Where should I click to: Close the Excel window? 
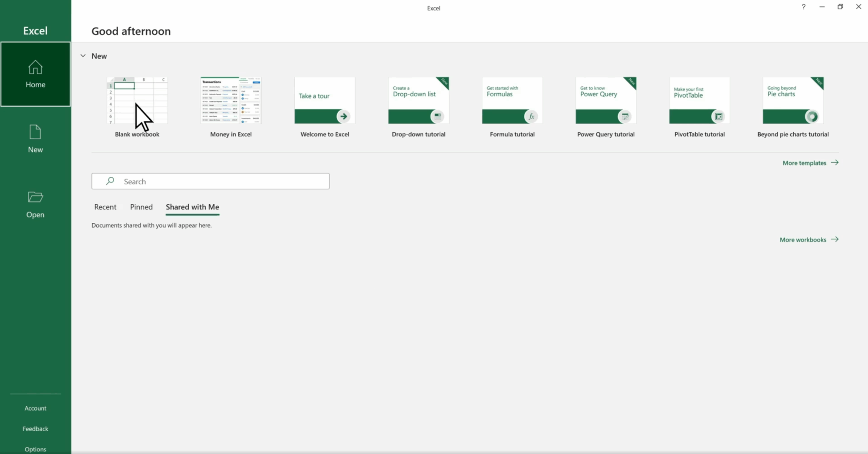coord(858,7)
